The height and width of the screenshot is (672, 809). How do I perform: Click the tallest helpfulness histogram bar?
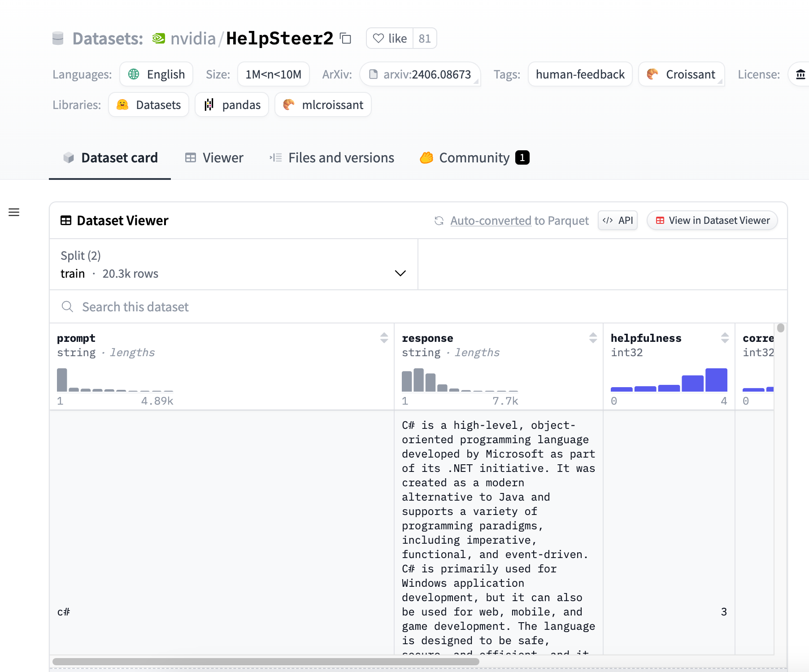(x=716, y=380)
